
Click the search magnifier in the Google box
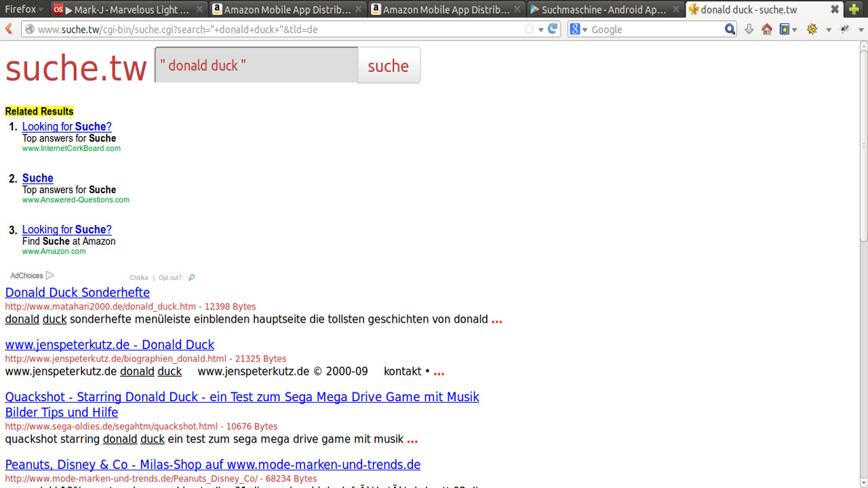(x=730, y=29)
